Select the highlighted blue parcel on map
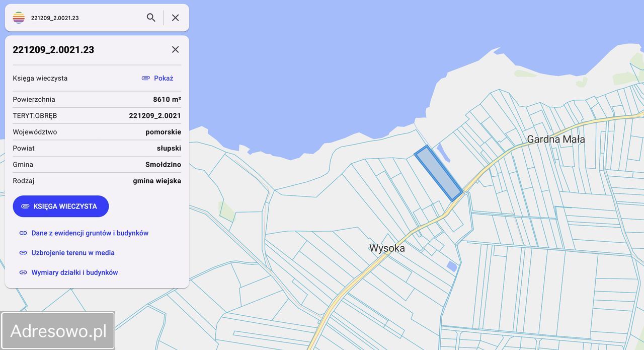Screen dimensions: 644x350 pyautogui.click(x=438, y=173)
